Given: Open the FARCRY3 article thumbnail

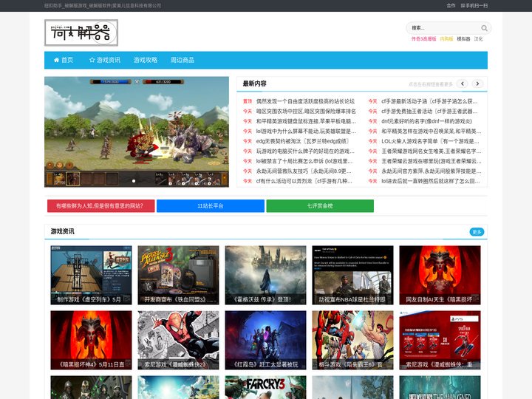Looking at the screenshot, I should (265, 387).
